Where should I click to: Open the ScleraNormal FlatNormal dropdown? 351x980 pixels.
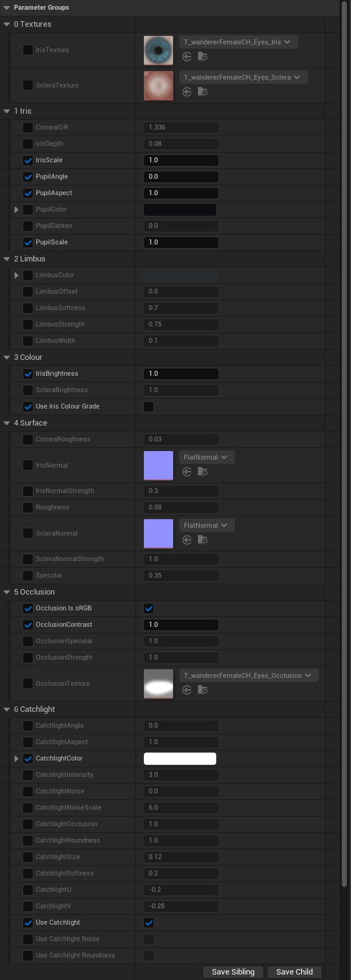pos(206,525)
